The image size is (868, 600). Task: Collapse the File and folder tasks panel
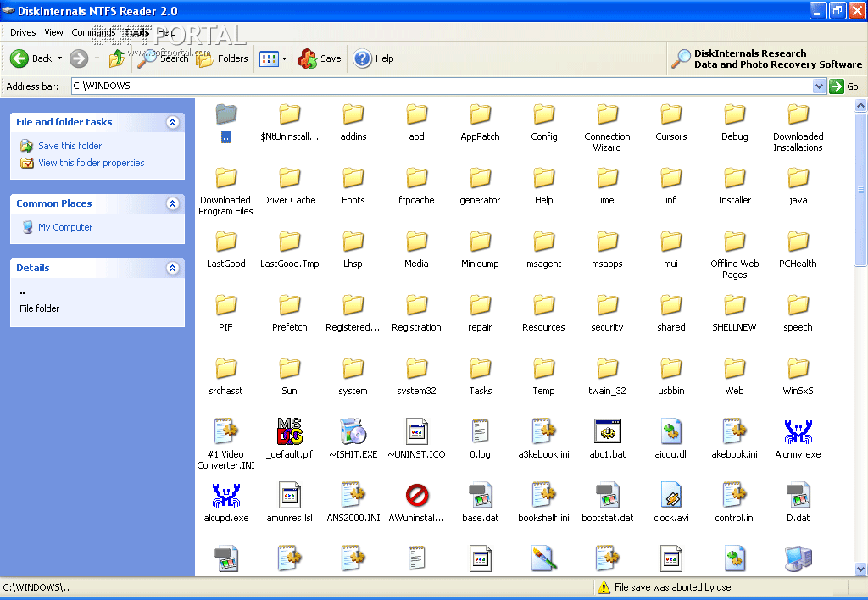pyautogui.click(x=173, y=122)
